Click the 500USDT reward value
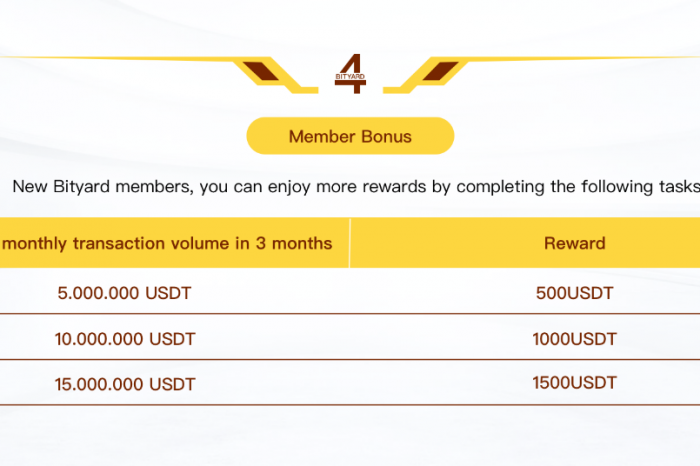 point(575,293)
